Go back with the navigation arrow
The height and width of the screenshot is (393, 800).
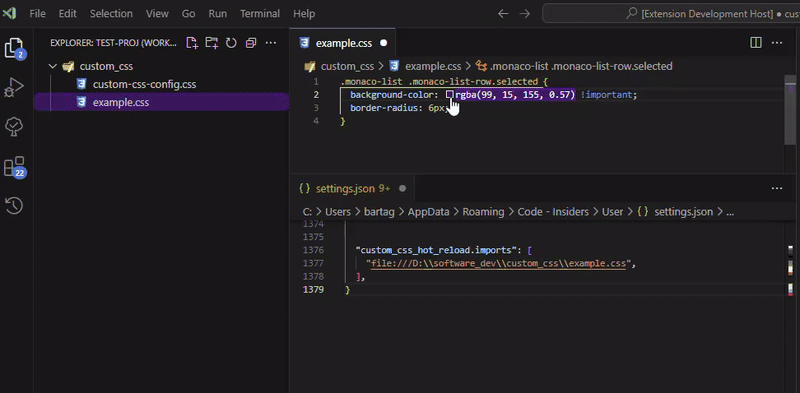[x=503, y=14]
